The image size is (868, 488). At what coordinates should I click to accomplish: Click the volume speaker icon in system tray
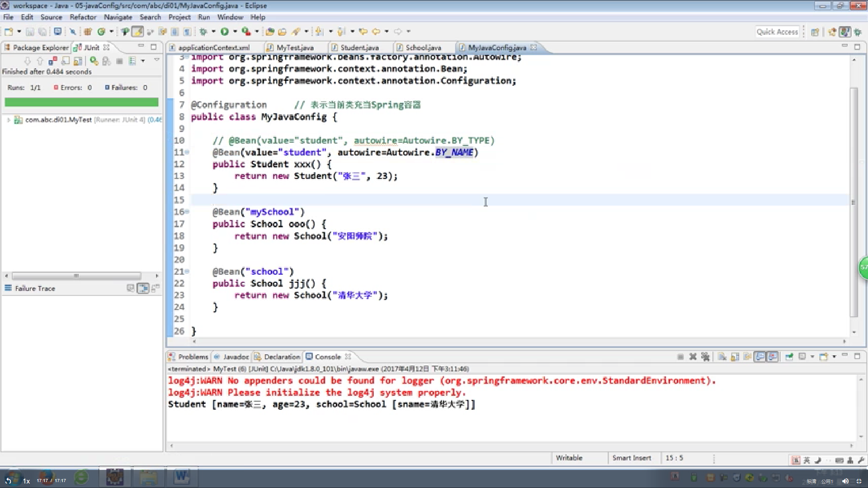(x=845, y=481)
